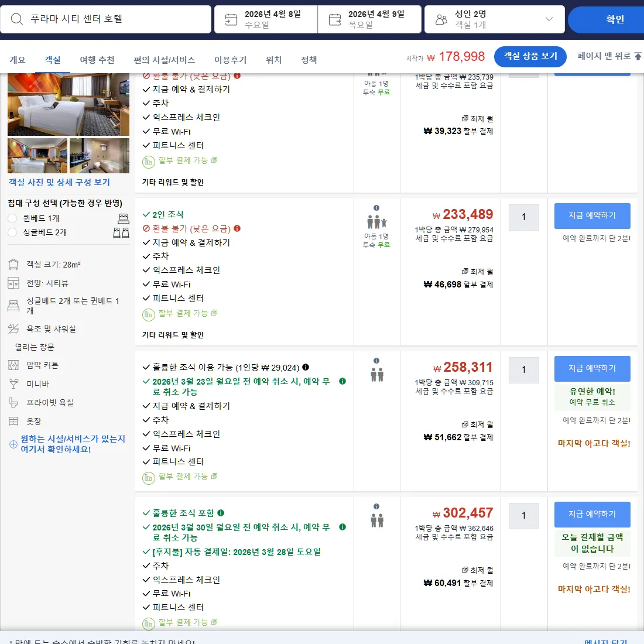The image size is (644, 644).
Task: Click the guests icon beside 성인 2명
Action: coord(441,19)
